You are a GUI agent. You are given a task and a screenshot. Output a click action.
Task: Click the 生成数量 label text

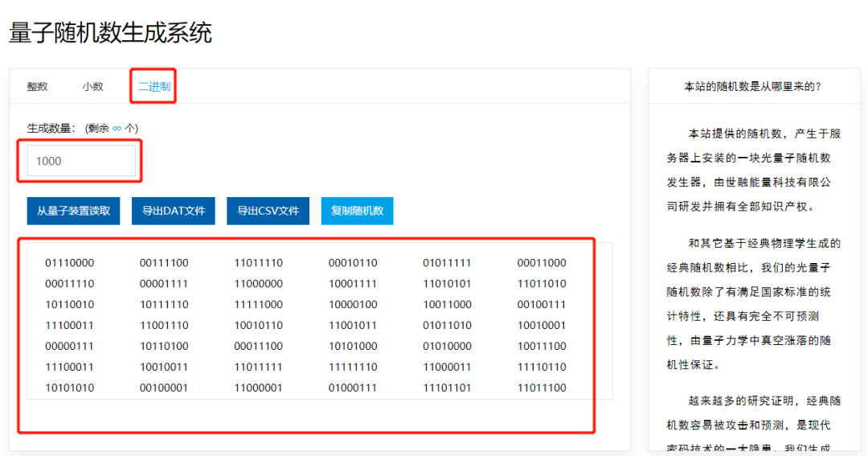51,128
